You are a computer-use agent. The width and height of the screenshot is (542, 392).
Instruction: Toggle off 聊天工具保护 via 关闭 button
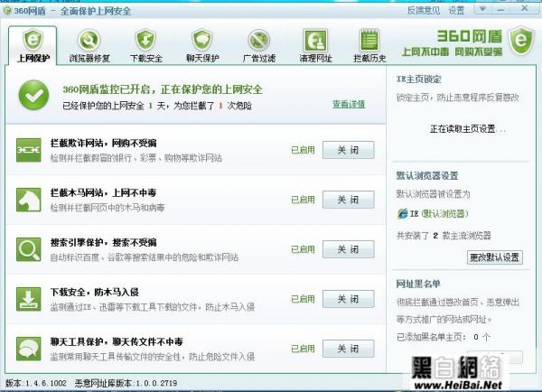pyautogui.click(x=348, y=349)
